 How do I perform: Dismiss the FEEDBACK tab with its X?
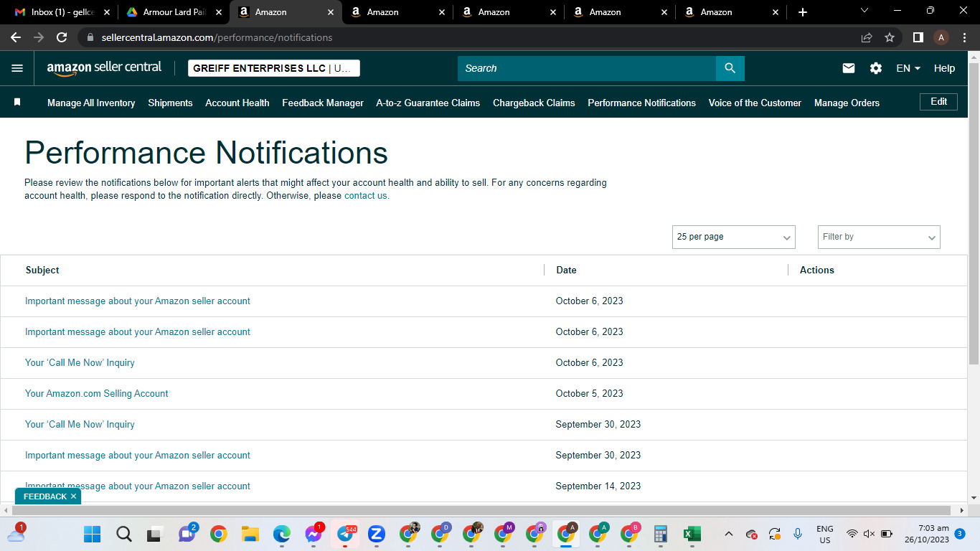(73, 496)
